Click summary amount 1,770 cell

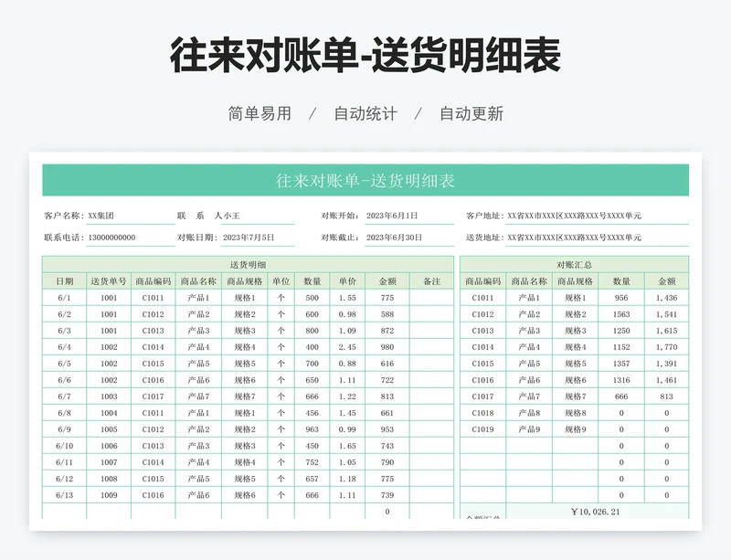coord(667,347)
